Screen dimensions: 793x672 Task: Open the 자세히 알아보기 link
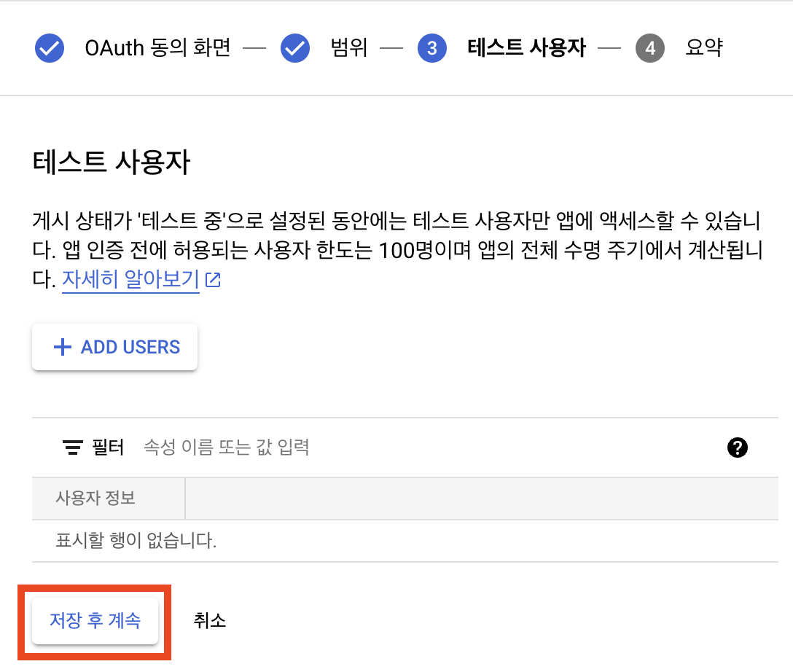point(130,280)
